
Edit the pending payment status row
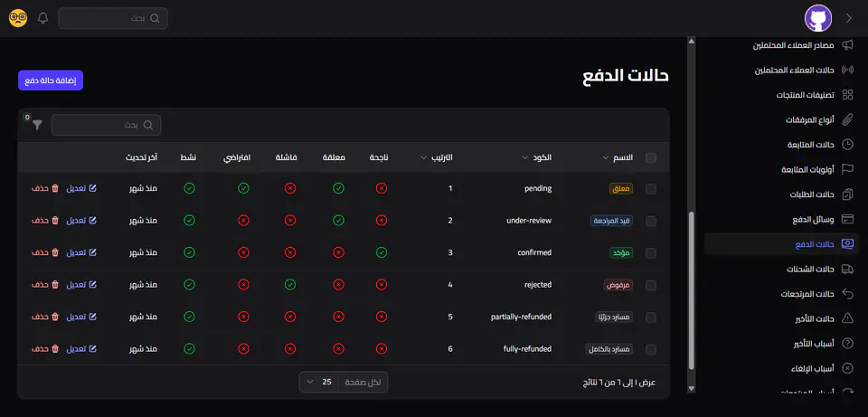coord(81,188)
